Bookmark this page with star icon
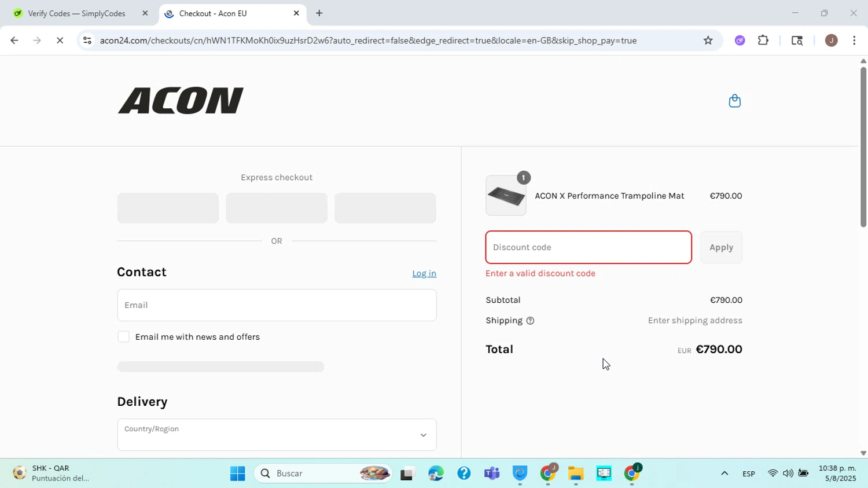The width and height of the screenshot is (868, 488). tap(708, 41)
